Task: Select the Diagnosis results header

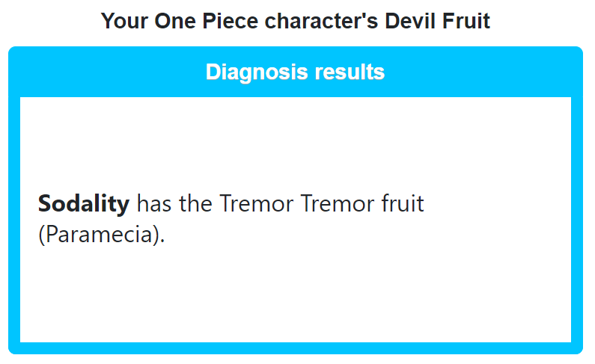Action: click(295, 72)
